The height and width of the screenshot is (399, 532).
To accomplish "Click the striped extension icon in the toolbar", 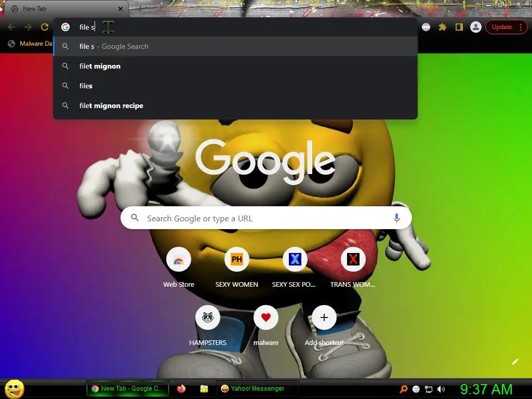I will point(426,27).
